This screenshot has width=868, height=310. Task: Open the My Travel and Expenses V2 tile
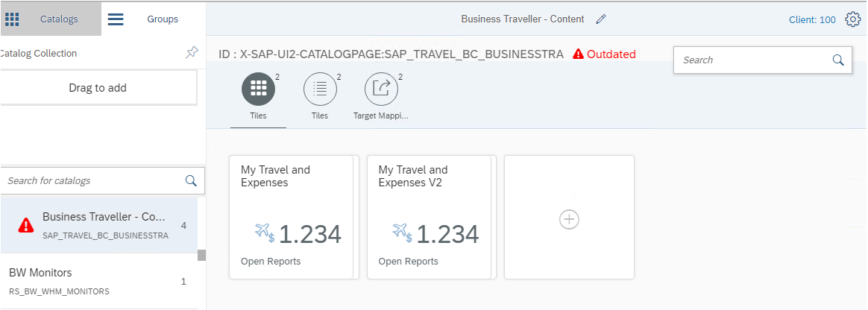click(x=432, y=217)
